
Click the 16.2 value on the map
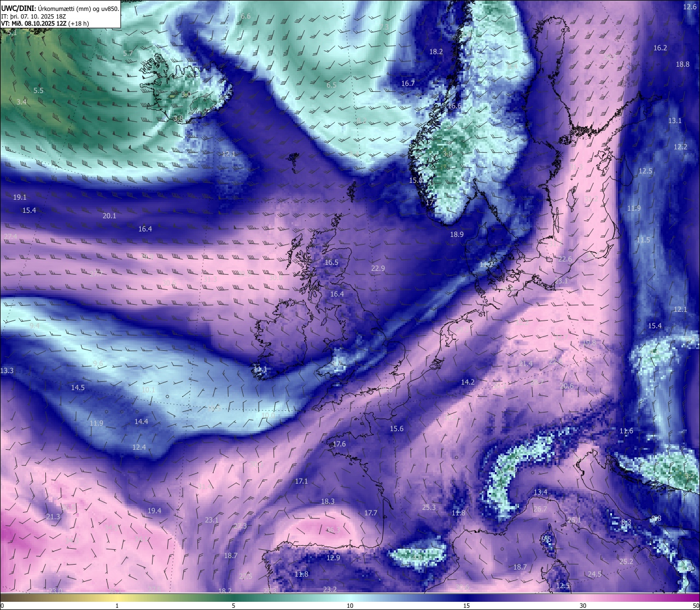[x=661, y=48]
